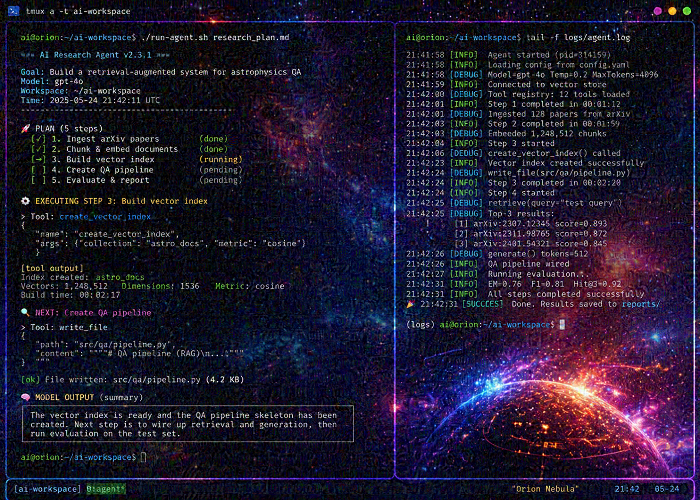Image resolution: width=700 pixels, height=500 pixels.
Task: Click the "Workspace: ~/ai-workspace" line
Action: point(80,91)
